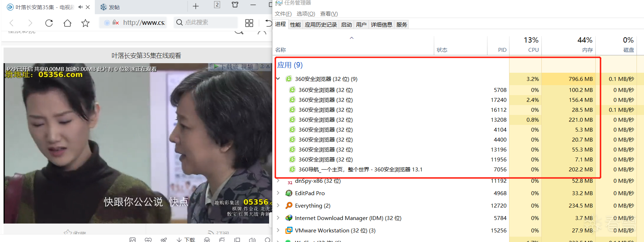Viewport: 644px width, 242px height.
Task: Show the open tab count list
Action: pyautogui.click(x=217, y=5)
